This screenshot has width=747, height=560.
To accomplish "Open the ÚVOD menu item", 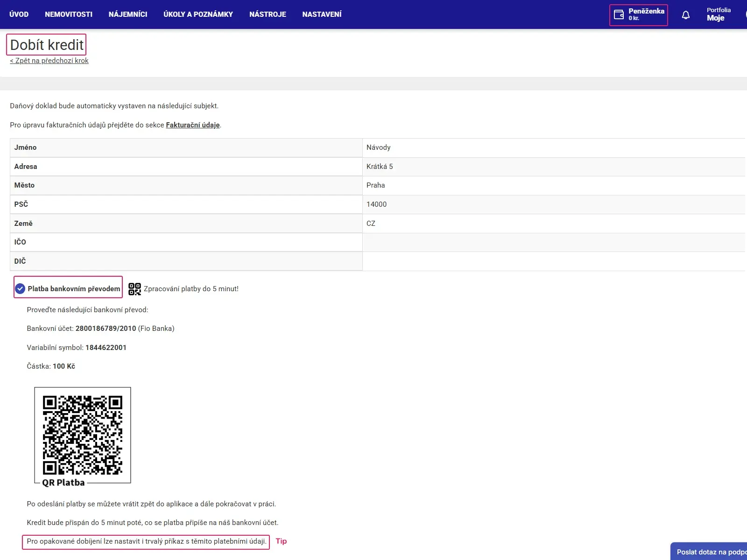I will coord(19,14).
